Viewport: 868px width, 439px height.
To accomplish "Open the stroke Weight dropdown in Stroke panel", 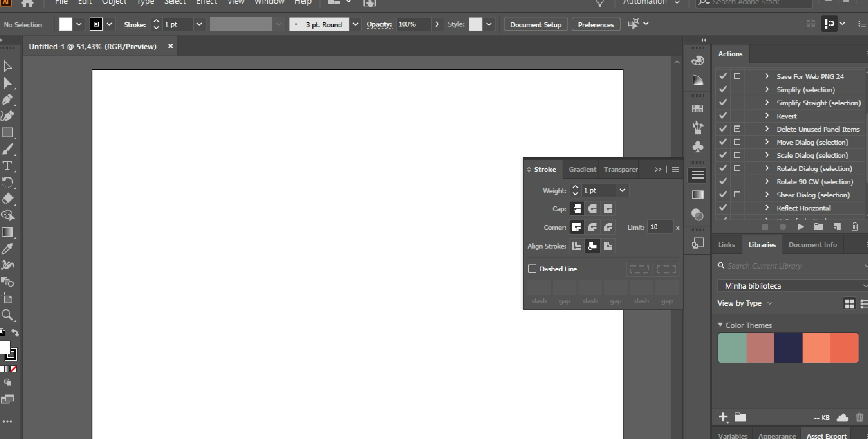I will tap(622, 190).
